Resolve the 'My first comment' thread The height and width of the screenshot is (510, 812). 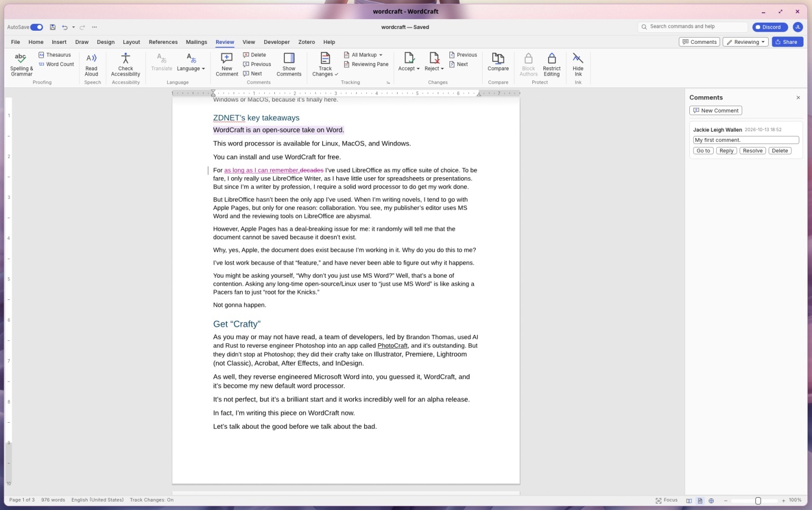tap(752, 151)
